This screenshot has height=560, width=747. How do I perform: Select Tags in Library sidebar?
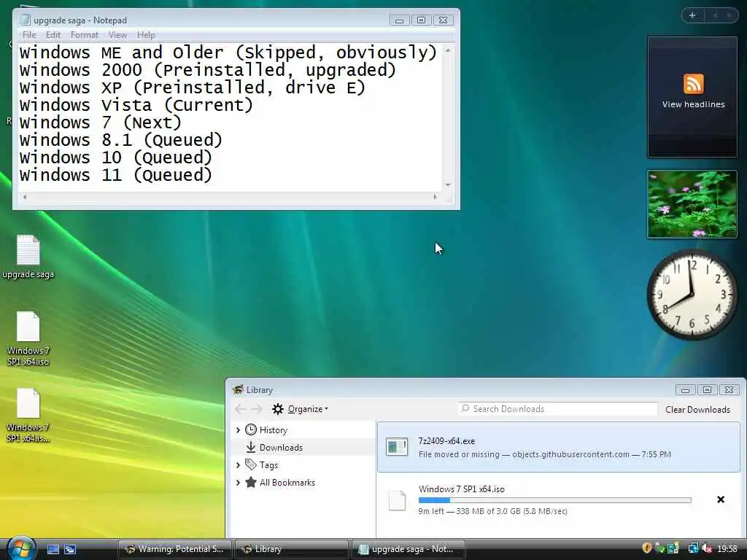coord(268,465)
